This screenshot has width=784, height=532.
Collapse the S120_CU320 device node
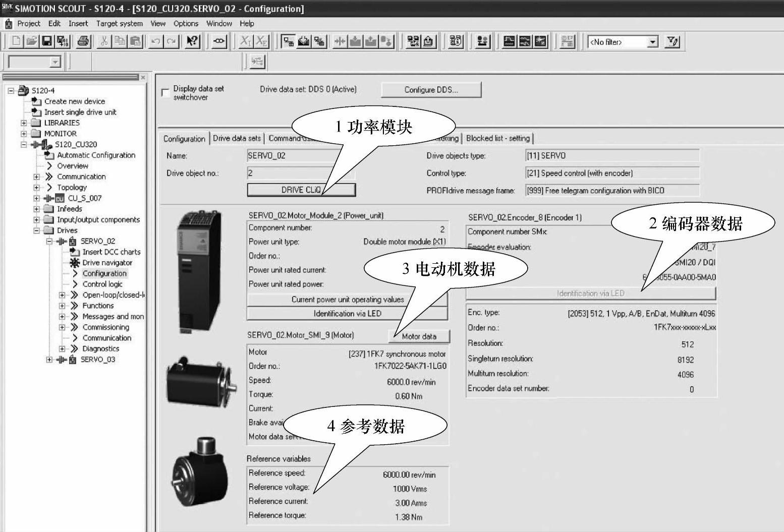click(x=24, y=144)
